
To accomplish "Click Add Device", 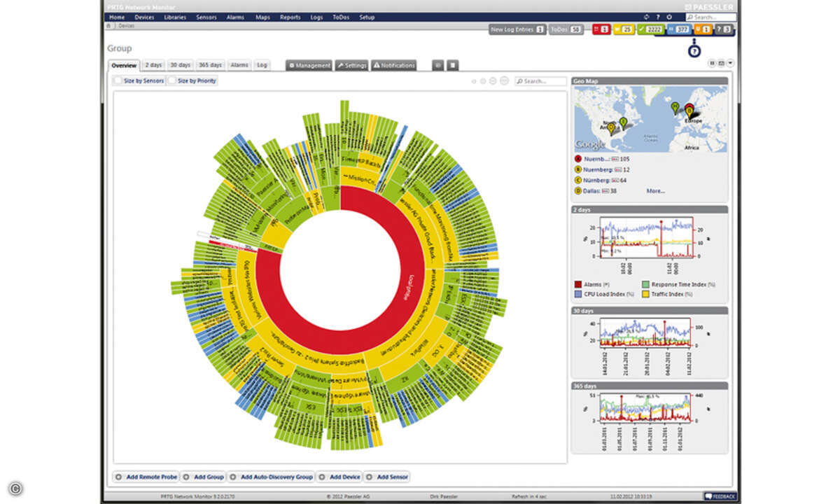I will 339,477.
